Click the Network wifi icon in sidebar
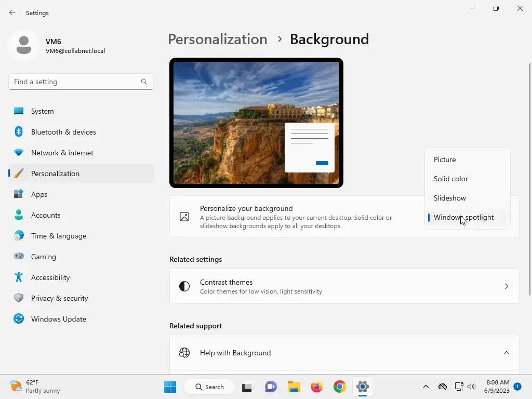 (19, 152)
